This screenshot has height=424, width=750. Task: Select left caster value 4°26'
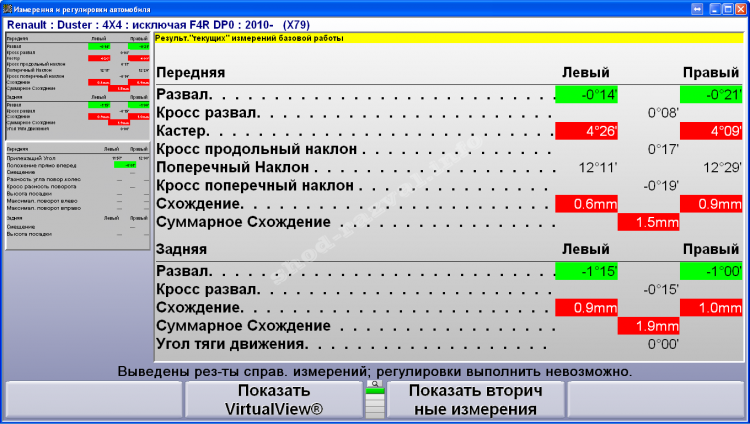(x=586, y=131)
